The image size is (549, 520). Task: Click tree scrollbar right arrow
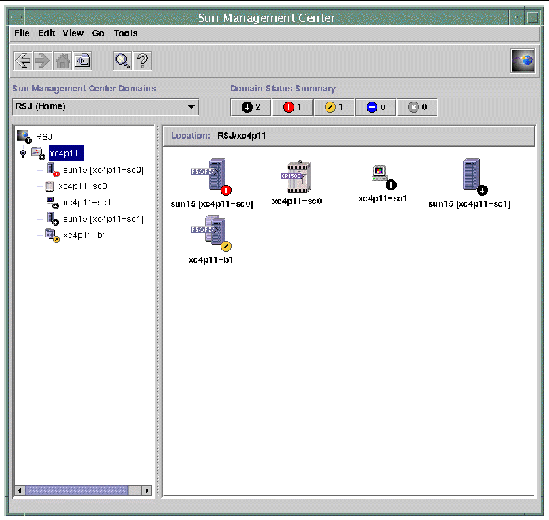(x=147, y=491)
